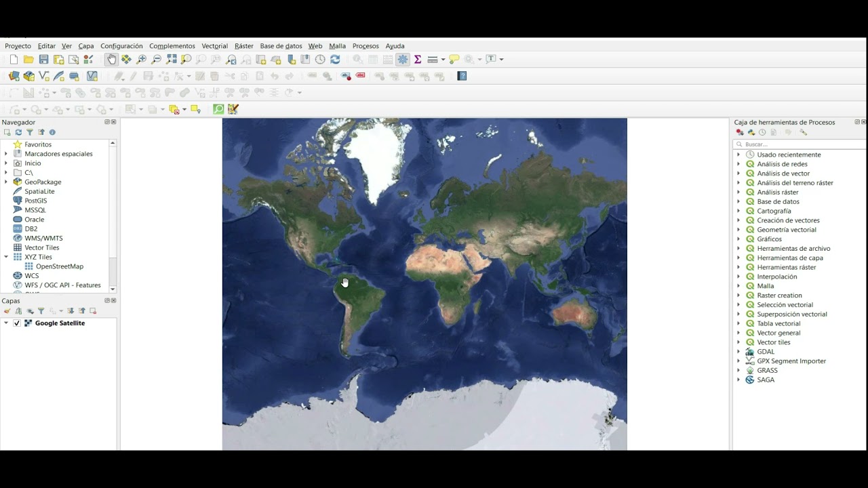Select GPX Segment Importer in toolbox
This screenshot has height=488, width=868.
[791, 361]
